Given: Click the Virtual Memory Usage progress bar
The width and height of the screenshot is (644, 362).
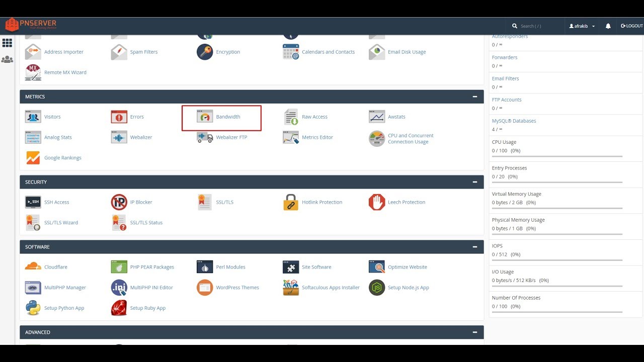Looking at the screenshot, I should [557, 209].
